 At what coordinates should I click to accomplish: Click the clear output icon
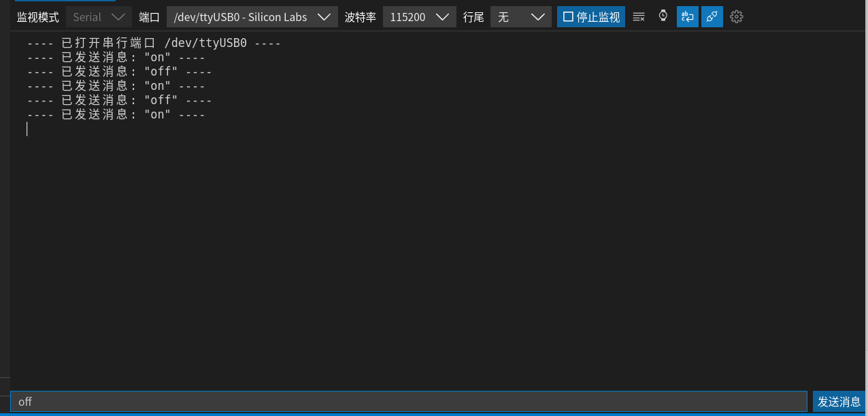(639, 17)
